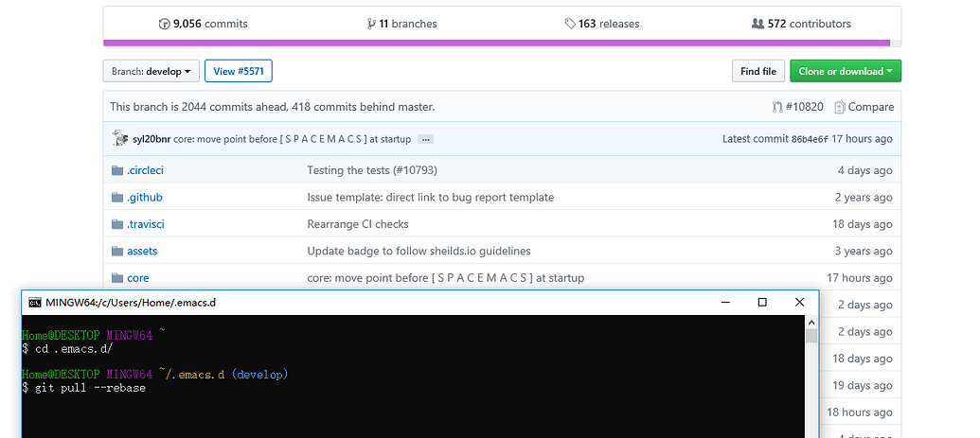980x438 pixels.
Task: Click the terminal scrollbar up arrow
Action: (x=811, y=322)
